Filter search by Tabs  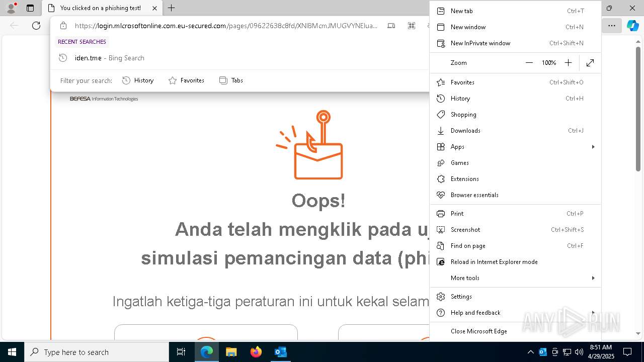(231, 80)
